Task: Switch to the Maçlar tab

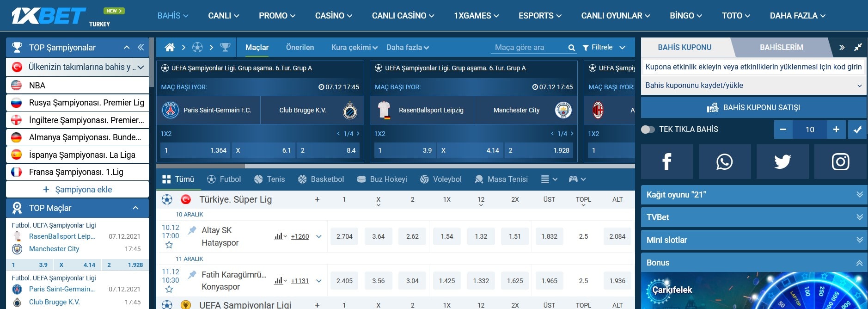Action: tap(257, 47)
